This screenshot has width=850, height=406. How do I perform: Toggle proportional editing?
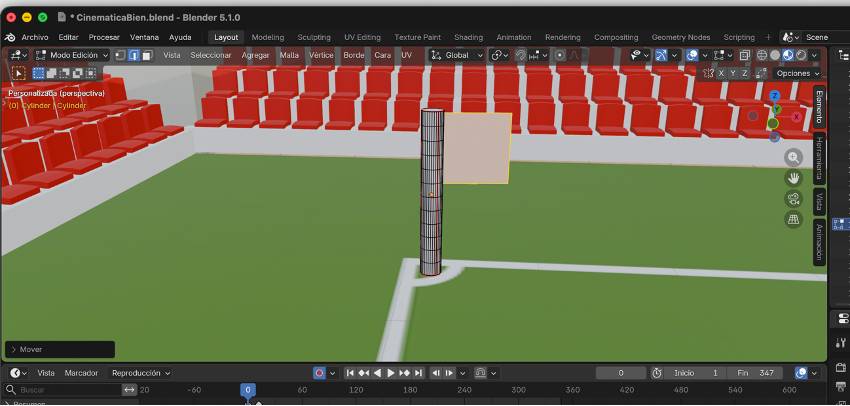click(x=560, y=55)
